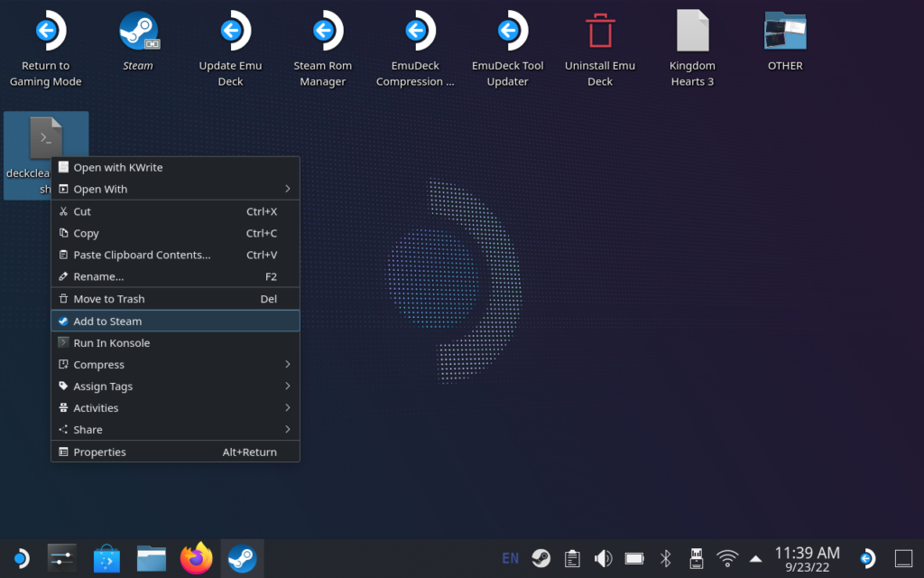Select Move to Trash
This screenshot has width=924, height=578.
tap(175, 299)
